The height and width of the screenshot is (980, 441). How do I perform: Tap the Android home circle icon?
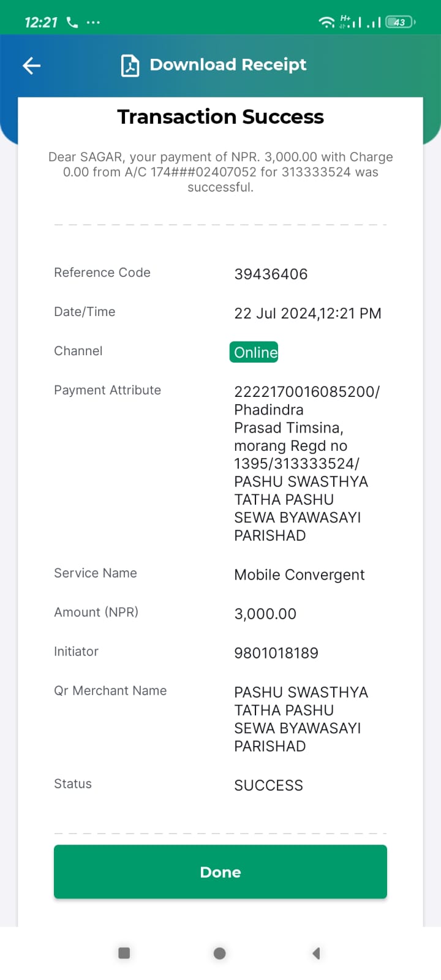pos(220,953)
